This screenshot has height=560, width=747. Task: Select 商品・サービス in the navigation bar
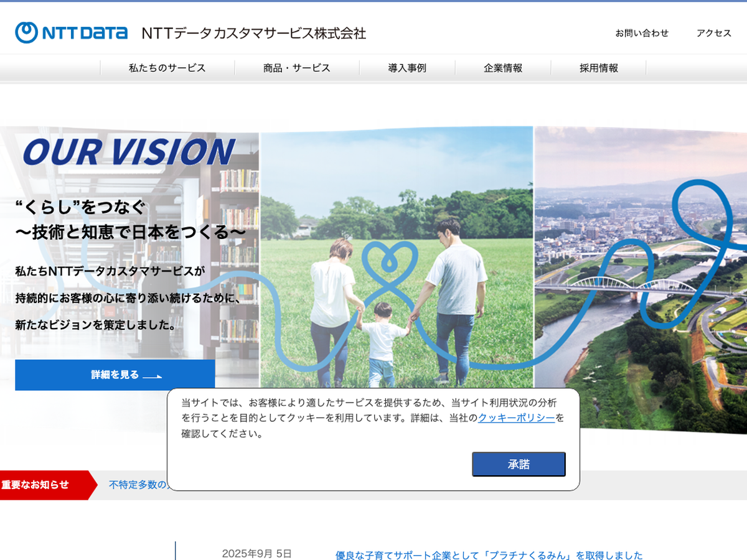pos(296,68)
